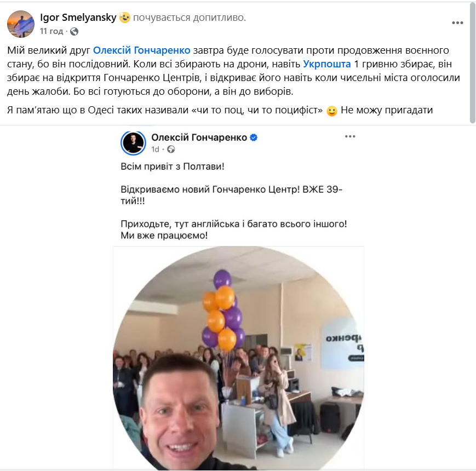Click the 'почувається допитливо' feeling text

(190, 18)
